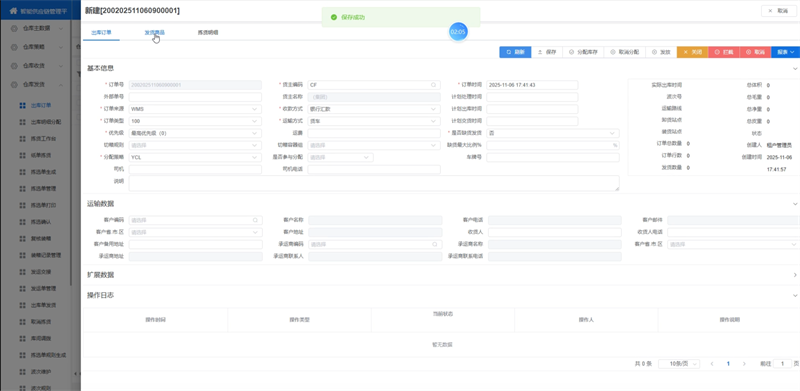800x391 pixels.
Task: Click the 发放 button
Action: [x=661, y=52]
